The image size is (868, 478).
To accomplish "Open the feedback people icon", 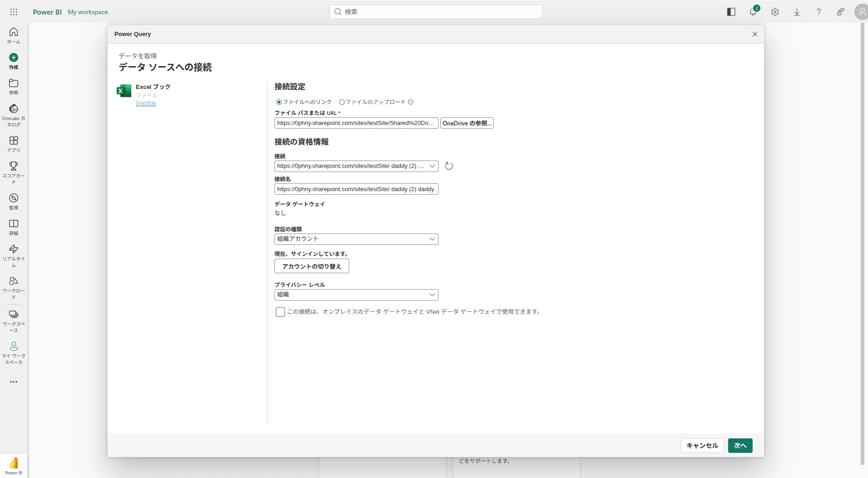I will [x=841, y=12].
